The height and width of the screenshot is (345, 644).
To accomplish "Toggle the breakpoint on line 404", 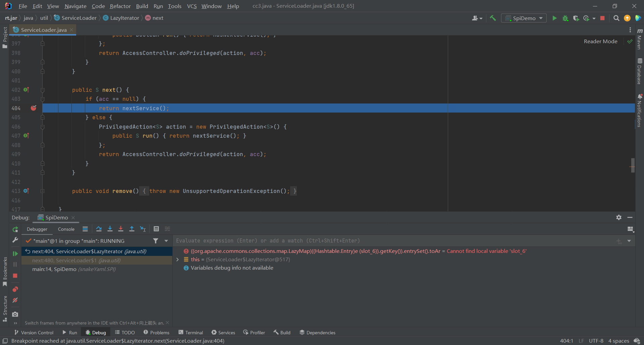I will [x=34, y=108].
